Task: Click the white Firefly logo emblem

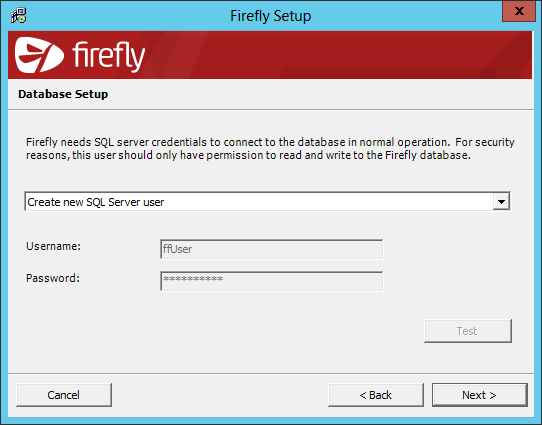Action: [x=39, y=55]
